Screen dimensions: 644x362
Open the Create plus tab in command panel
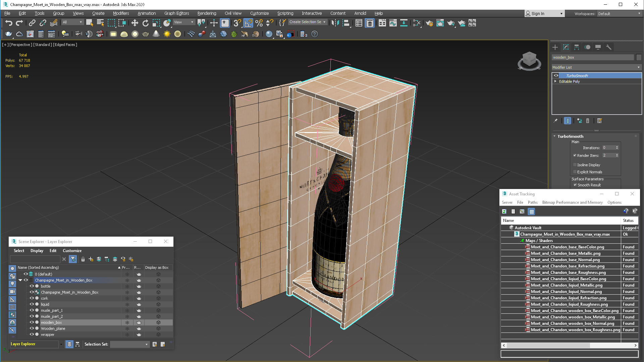[x=555, y=47]
